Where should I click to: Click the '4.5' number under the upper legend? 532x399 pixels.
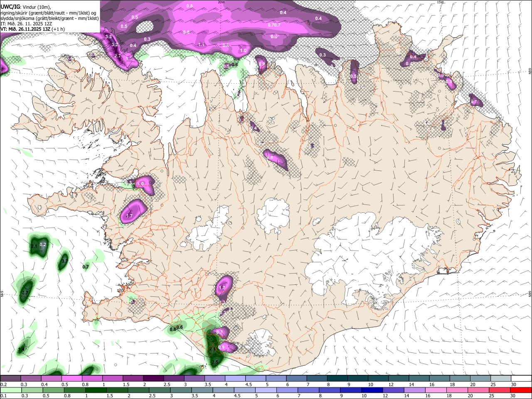click(249, 384)
